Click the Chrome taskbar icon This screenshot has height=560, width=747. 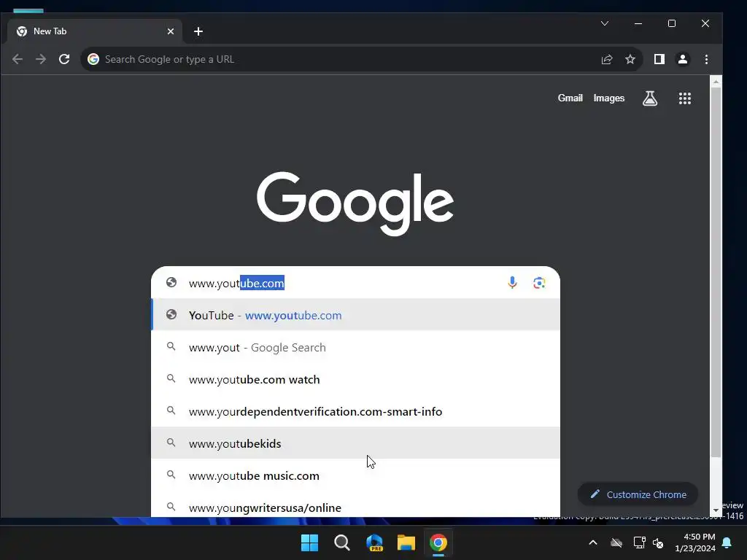coord(438,542)
